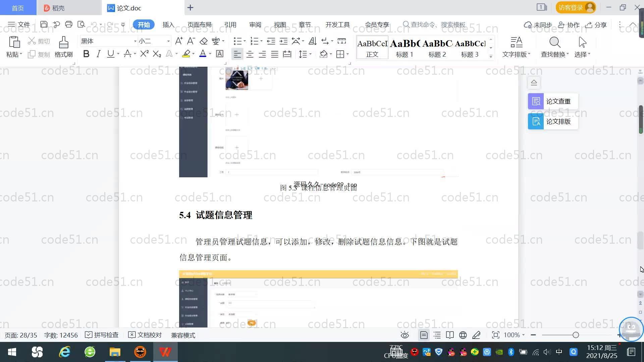
Task: Clear formatting with eraser icon
Action: coord(204,41)
